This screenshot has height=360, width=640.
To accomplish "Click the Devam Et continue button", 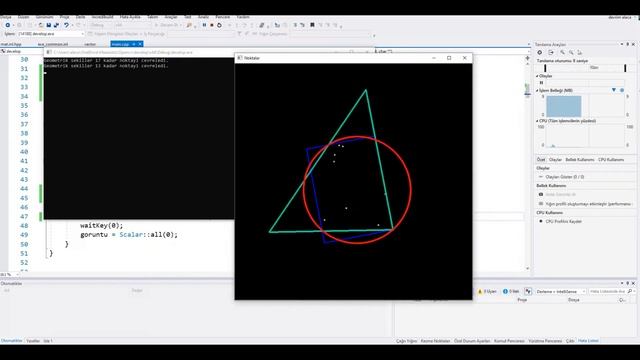I will tap(167, 25).
